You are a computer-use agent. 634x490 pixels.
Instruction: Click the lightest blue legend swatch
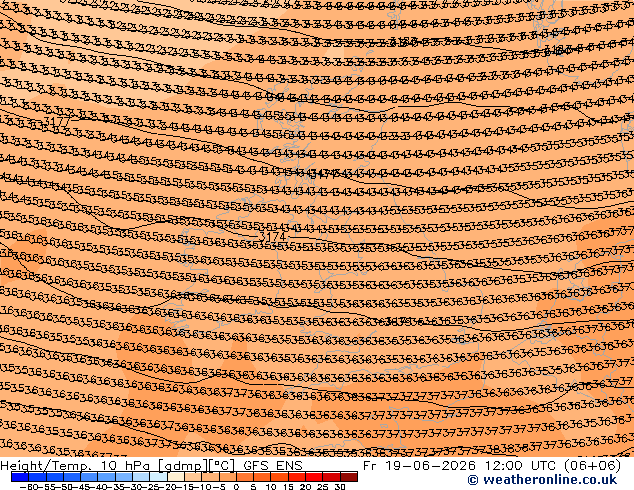[158, 477]
